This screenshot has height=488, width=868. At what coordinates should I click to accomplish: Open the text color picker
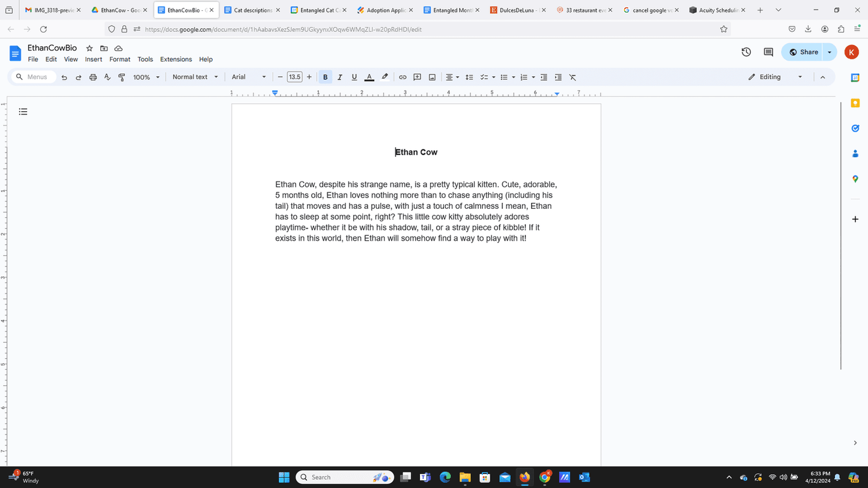tap(369, 77)
